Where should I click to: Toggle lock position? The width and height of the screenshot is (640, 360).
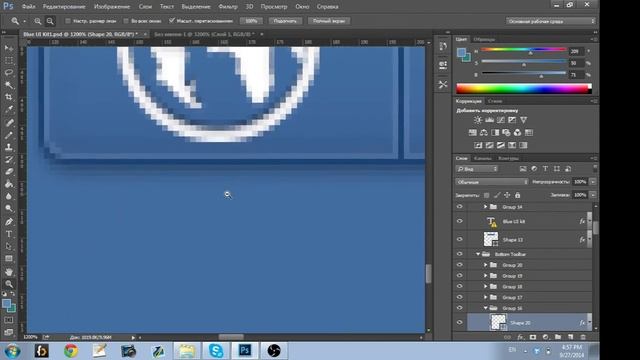(507, 195)
